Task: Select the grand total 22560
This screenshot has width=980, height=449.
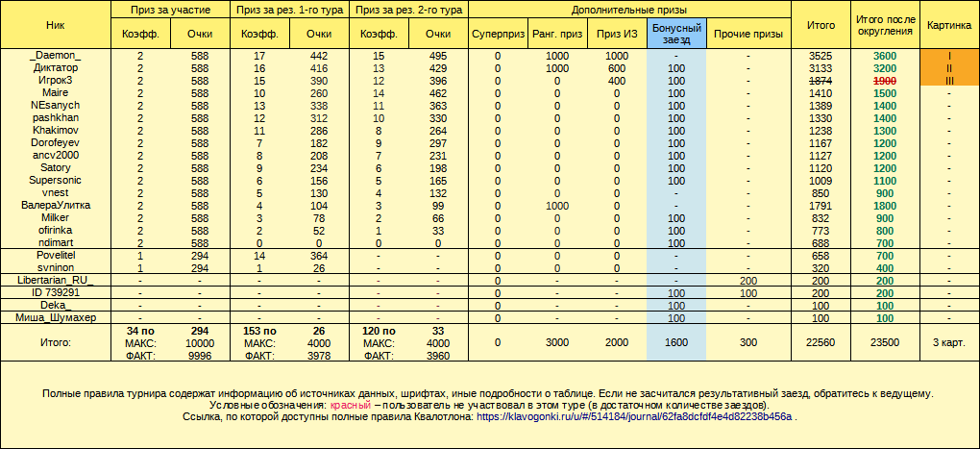Action: point(821,342)
